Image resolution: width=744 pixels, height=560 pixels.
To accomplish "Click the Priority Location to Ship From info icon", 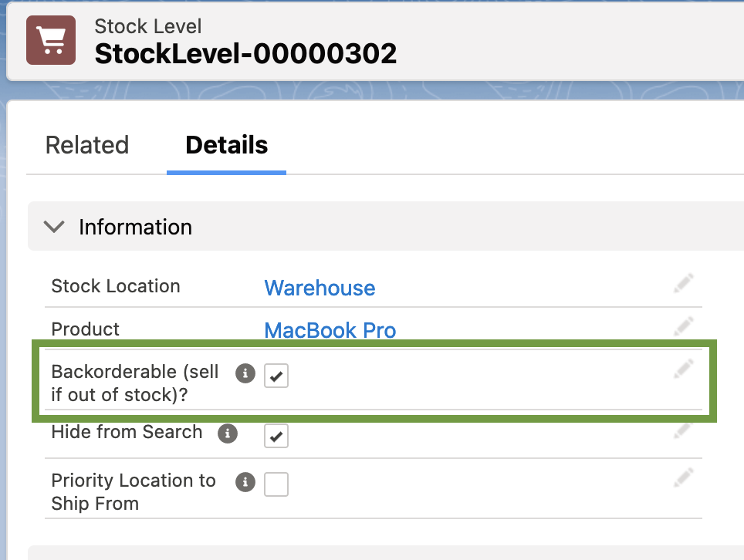I will pos(245,482).
